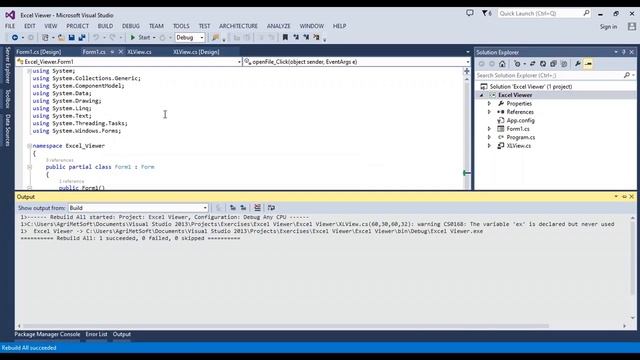Toggle Show All Files in Solution Explorer

click(564, 64)
